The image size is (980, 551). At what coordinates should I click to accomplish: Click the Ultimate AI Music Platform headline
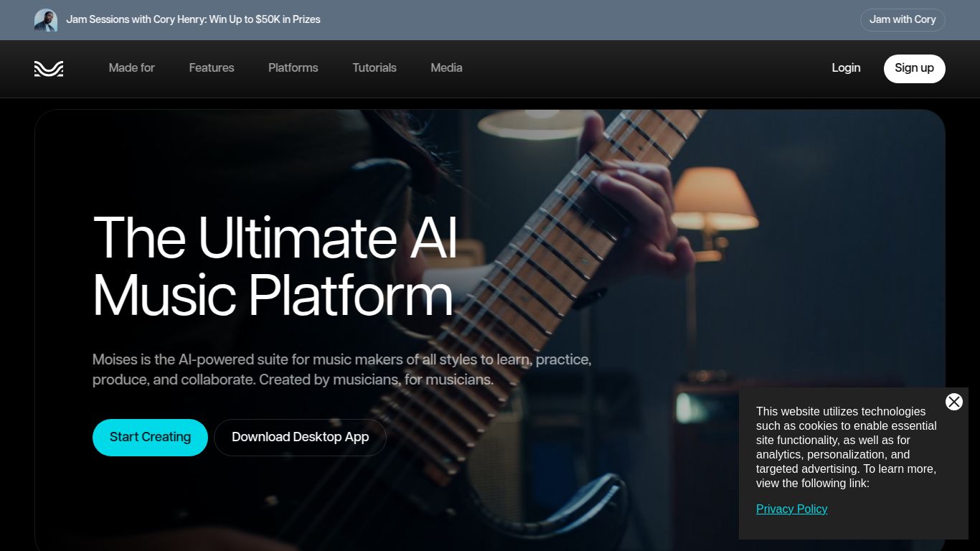[x=275, y=265]
